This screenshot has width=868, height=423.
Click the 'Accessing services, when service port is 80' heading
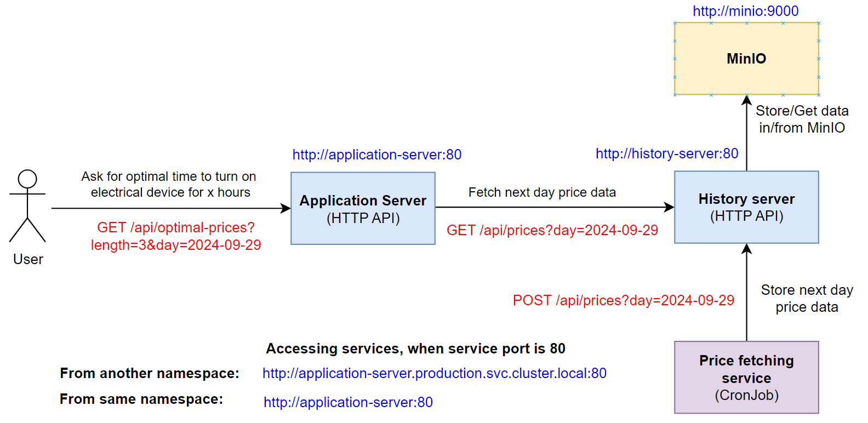[x=415, y=348]
